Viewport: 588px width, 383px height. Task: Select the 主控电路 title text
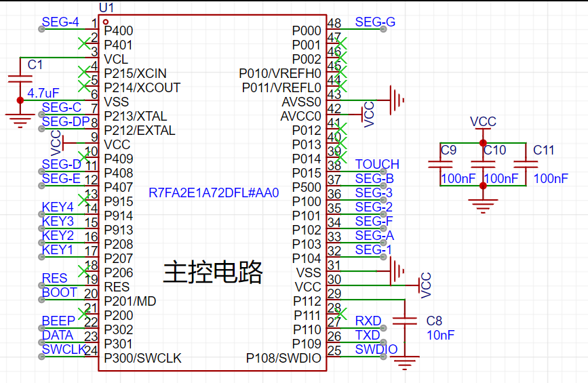click(213, 272)
